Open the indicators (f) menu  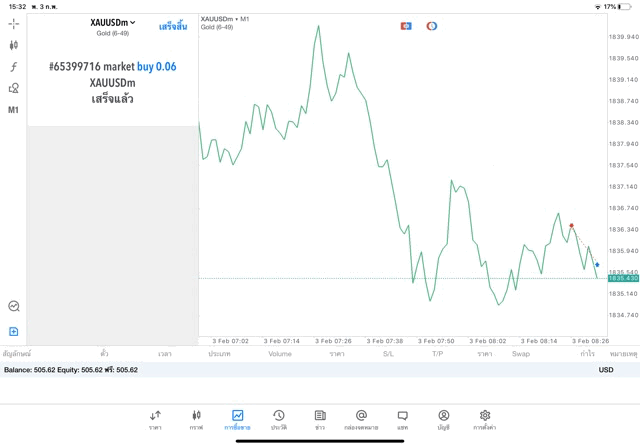point(13,67)
